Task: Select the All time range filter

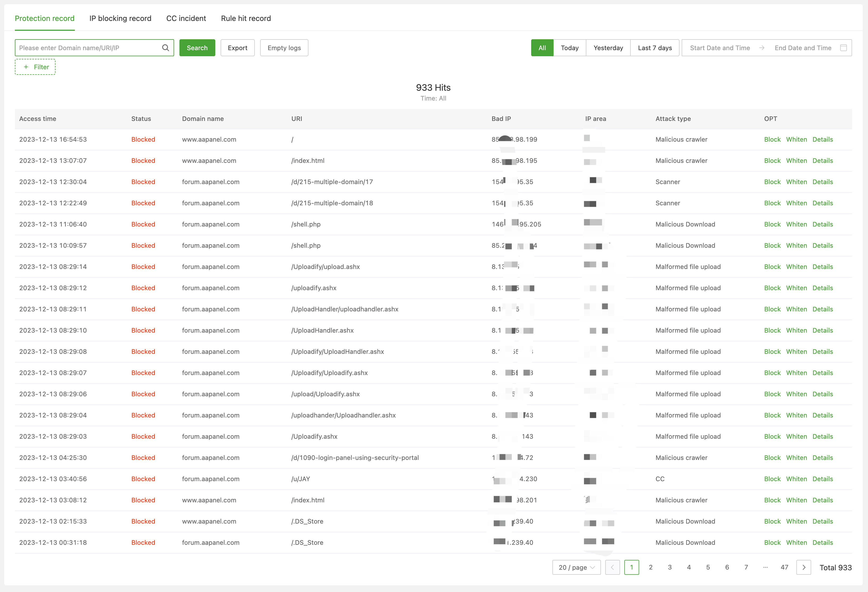Action: 542,48
